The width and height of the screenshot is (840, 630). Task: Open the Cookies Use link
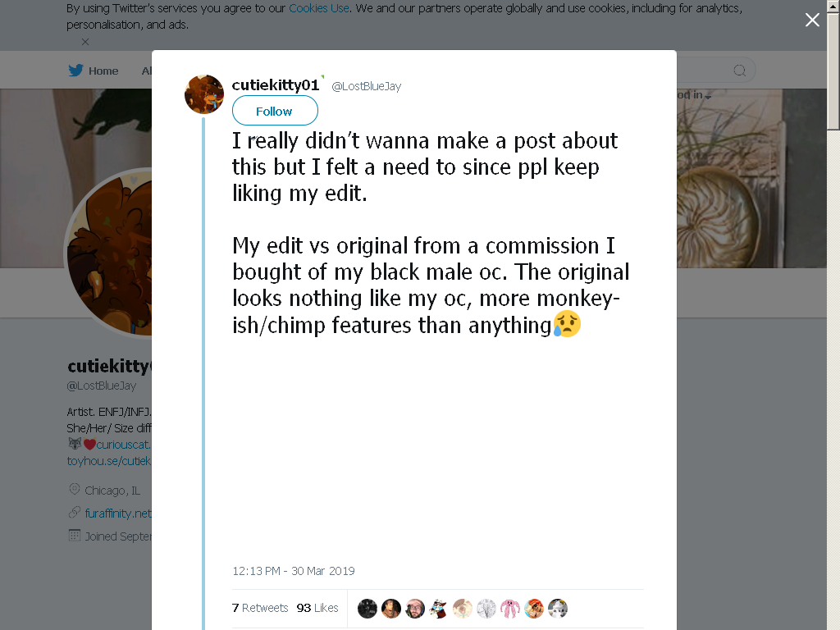(319, 8)
